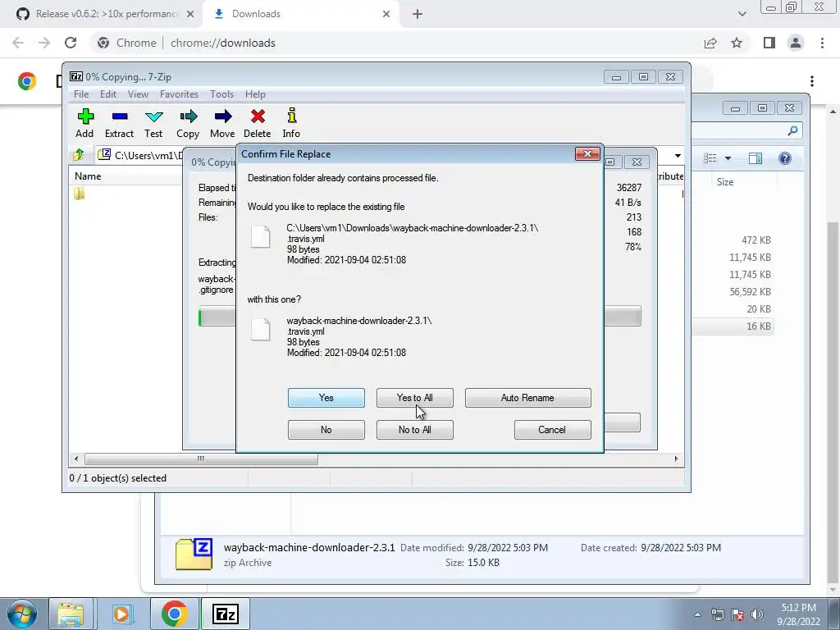Image resolution: width=840 pixels, height=630 pixels.
Task: Select the Downloads tab in Chrome
Action: click(x=300, y=15)
